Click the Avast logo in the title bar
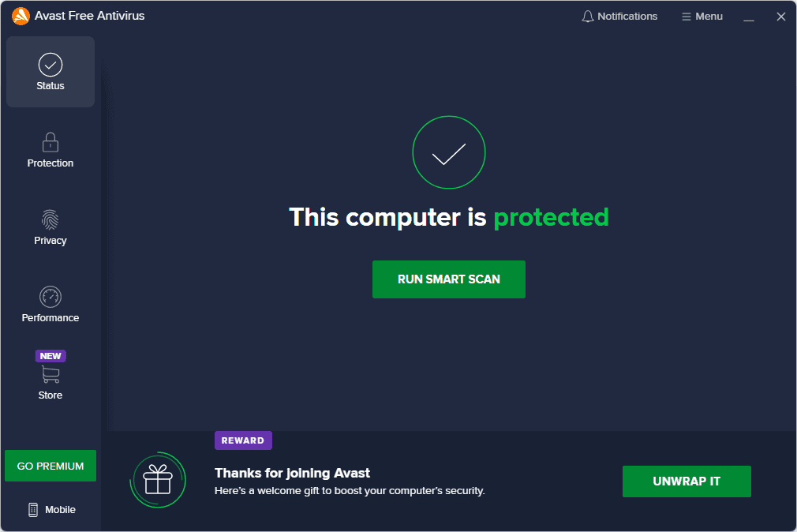 pos(21,16)
